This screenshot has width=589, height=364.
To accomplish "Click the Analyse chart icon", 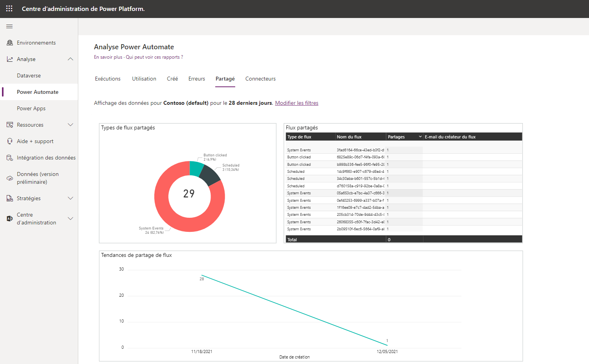I will click(10, 59).
